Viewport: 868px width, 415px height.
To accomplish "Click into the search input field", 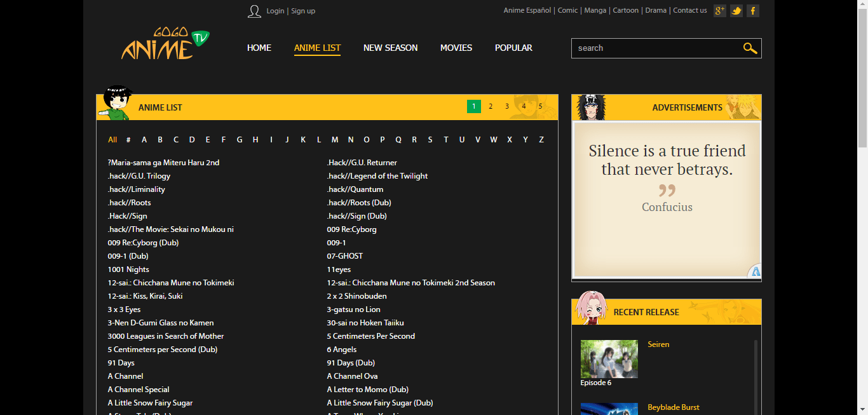I will click(x=654, y=48).
